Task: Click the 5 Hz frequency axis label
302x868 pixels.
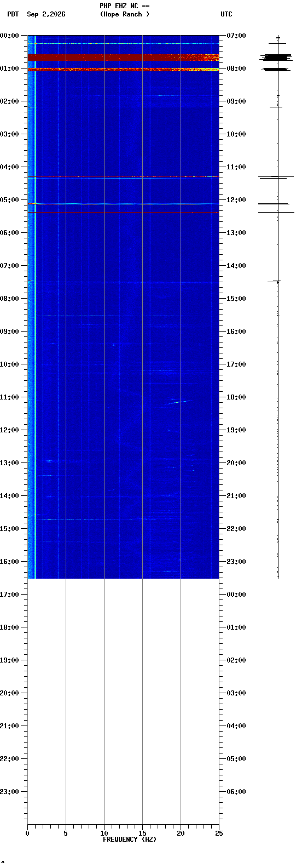Action: click(x=66, y=833)
